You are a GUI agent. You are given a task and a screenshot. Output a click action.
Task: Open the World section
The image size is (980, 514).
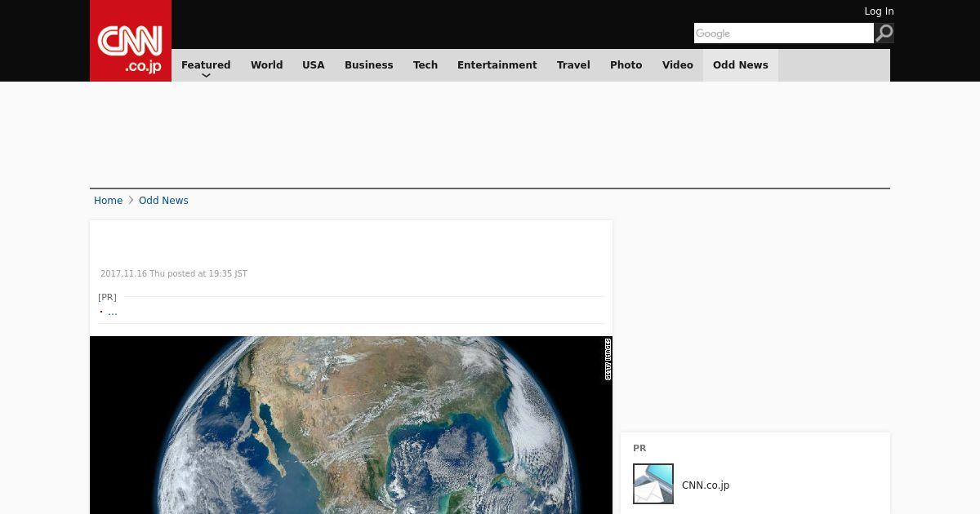tap(266, 65)
